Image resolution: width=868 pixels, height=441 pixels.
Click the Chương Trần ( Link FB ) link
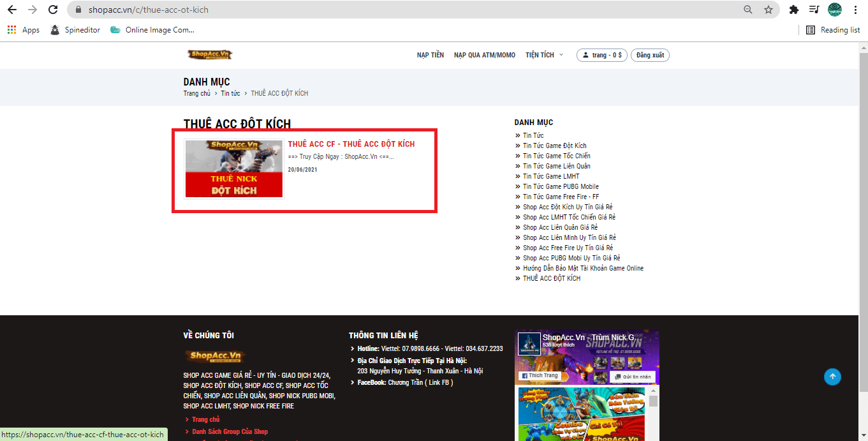point(420,382)
